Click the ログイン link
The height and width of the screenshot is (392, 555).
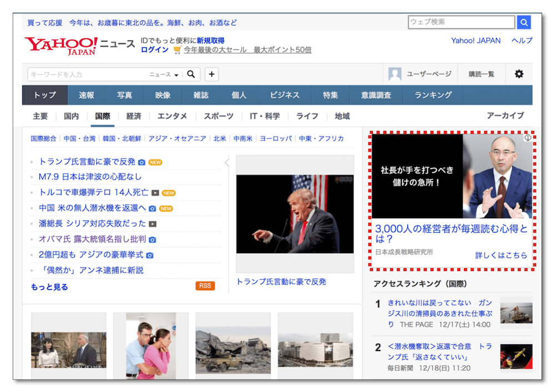[154, 49]
